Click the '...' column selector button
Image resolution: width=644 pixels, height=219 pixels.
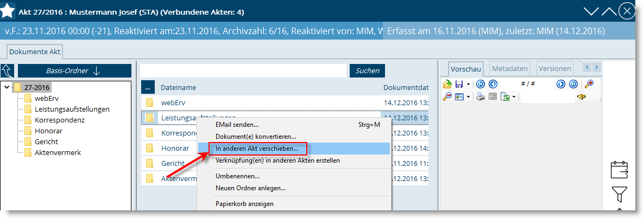[148, 87]
